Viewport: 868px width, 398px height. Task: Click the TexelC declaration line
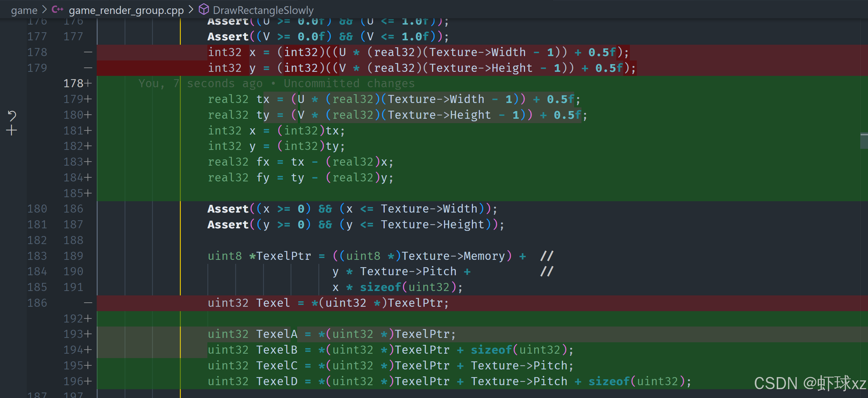point(391,366)
